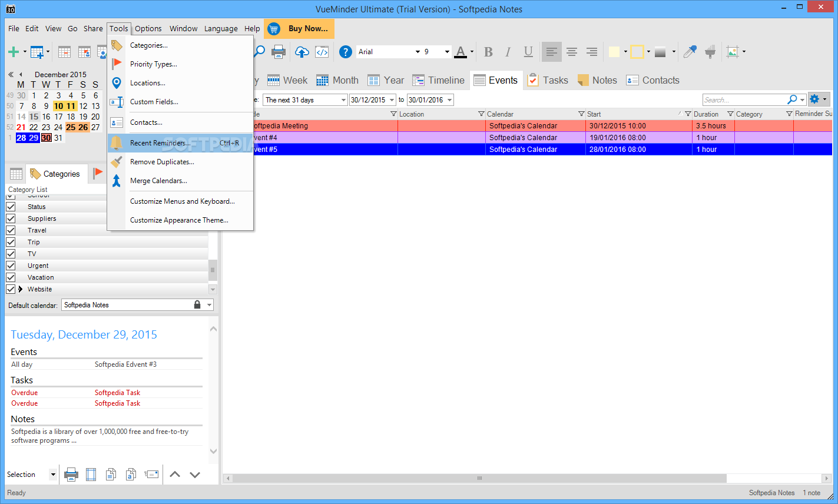The height and width of the screenshot is (504, 838).
Task: Click the Buy Now... button
Action: (299, 28)
